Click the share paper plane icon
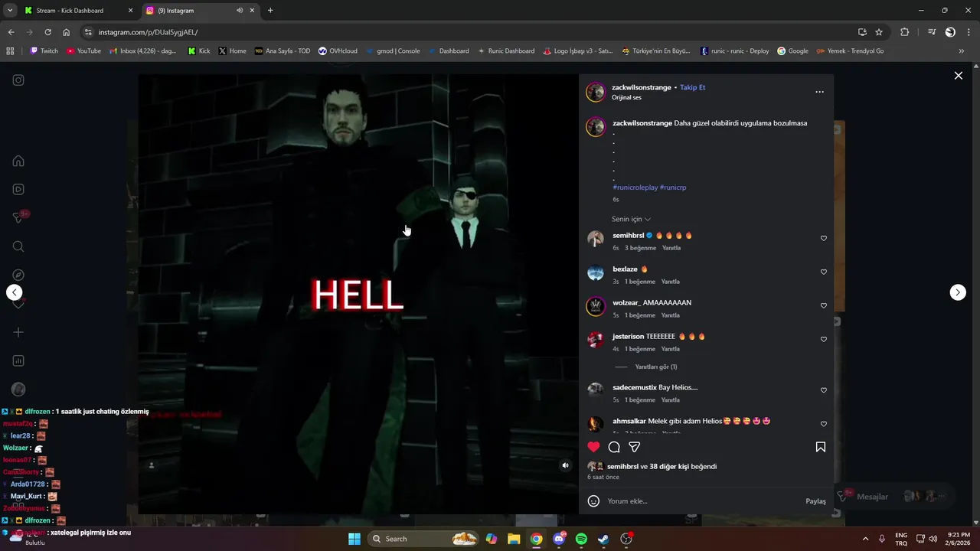The width and height of the screenshot is (980, 551). 635,447
